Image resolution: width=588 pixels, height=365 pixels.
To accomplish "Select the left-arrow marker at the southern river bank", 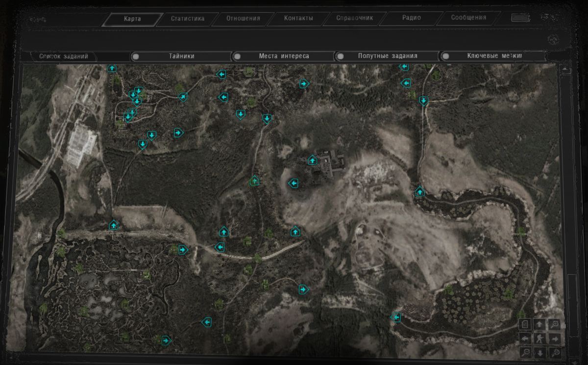I will 396,317.
